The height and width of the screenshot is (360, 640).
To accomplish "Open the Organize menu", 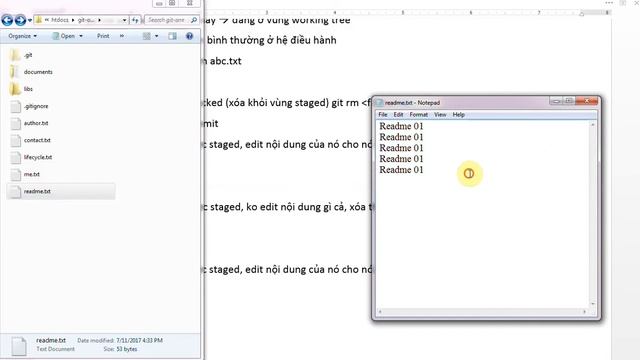I will [22, 36].
